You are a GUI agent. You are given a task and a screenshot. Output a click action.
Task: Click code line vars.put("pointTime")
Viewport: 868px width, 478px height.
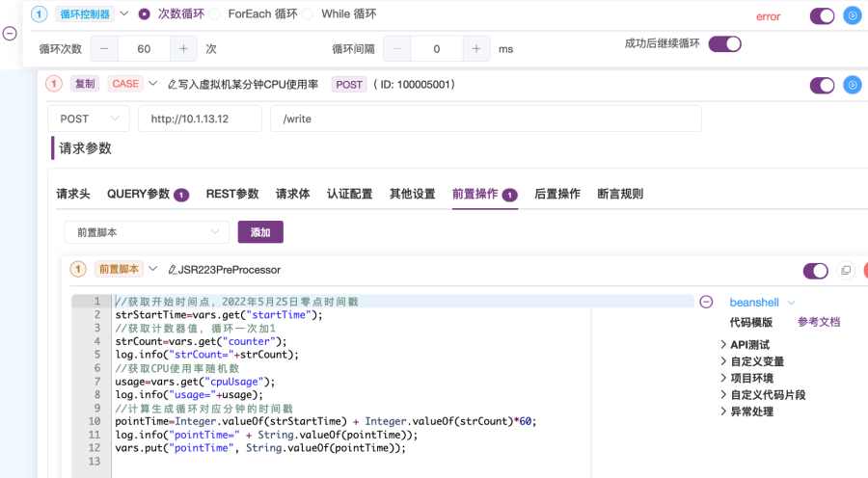[260, 448]
